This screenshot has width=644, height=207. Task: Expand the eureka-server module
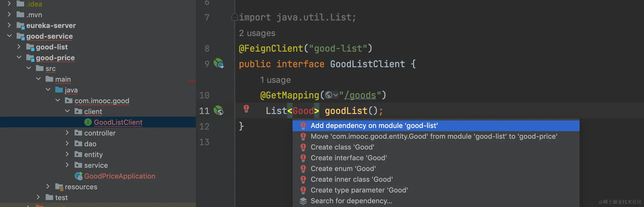9,25
